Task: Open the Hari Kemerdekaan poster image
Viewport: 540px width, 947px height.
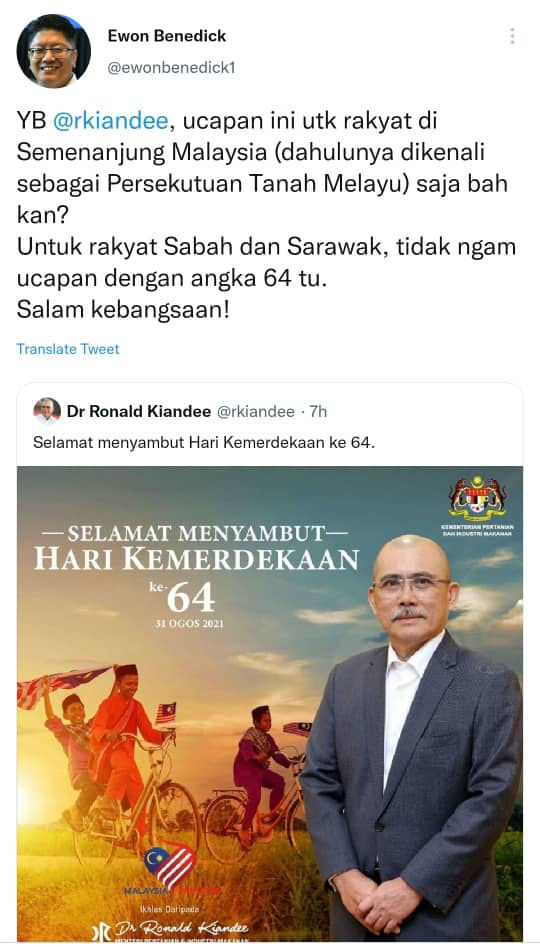Action: (x=270, y=703)
